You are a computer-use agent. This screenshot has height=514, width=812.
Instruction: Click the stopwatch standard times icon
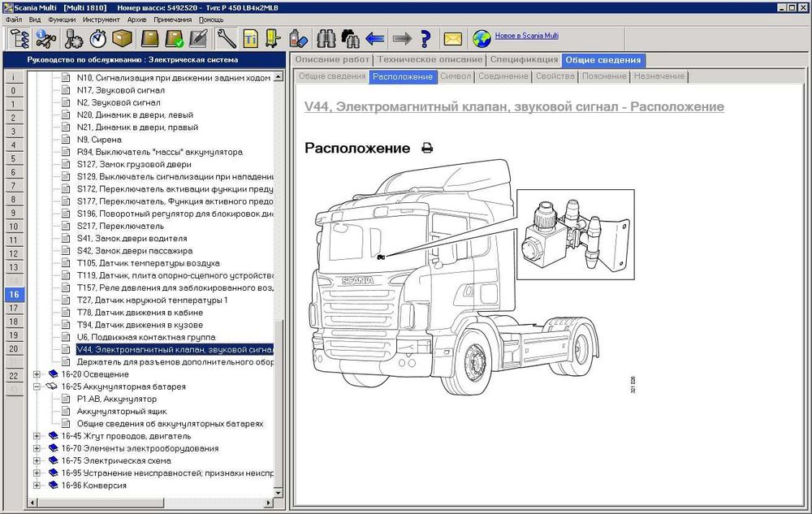[x=98, y=38]
